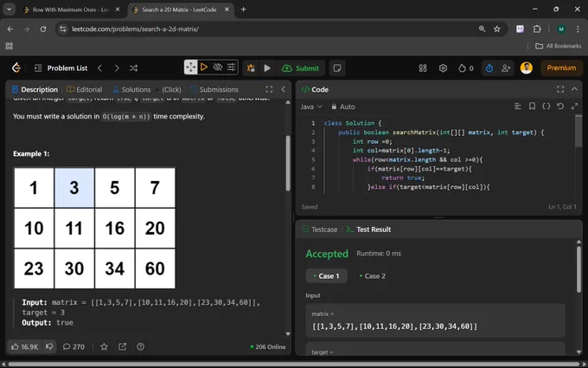This screenshot has width=588, height=368.
Task: Click the description panel vertical scrollbar
Action: coord(288,163)
